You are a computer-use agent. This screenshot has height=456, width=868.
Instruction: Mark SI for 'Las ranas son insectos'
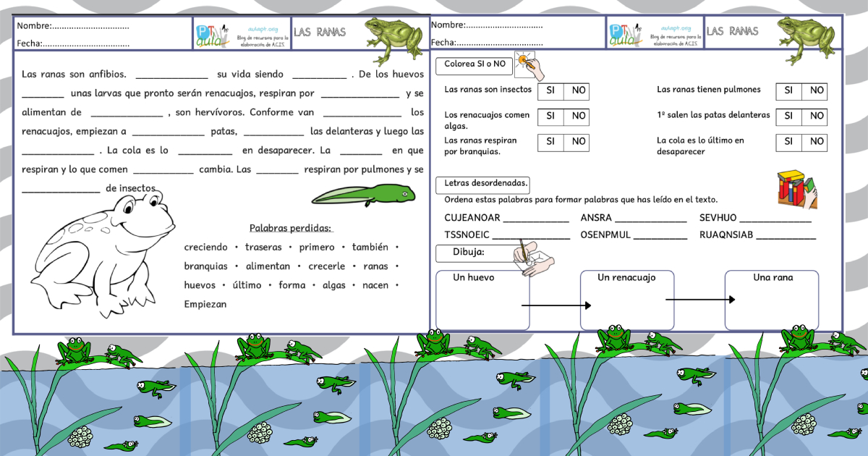[550, 91]
